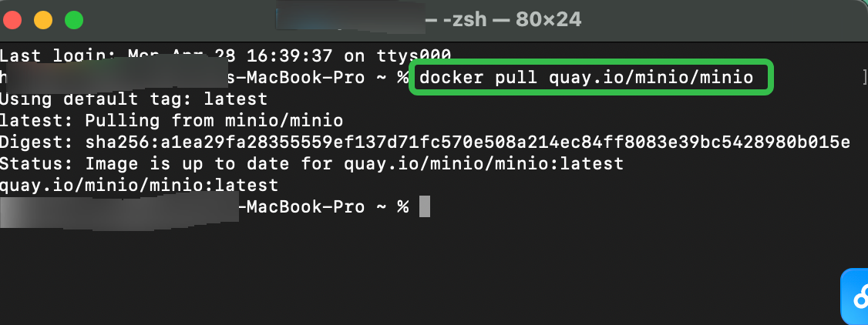Click the quay.io/minio/minio:latest output line
868x325 pixels.
[139, 185]
